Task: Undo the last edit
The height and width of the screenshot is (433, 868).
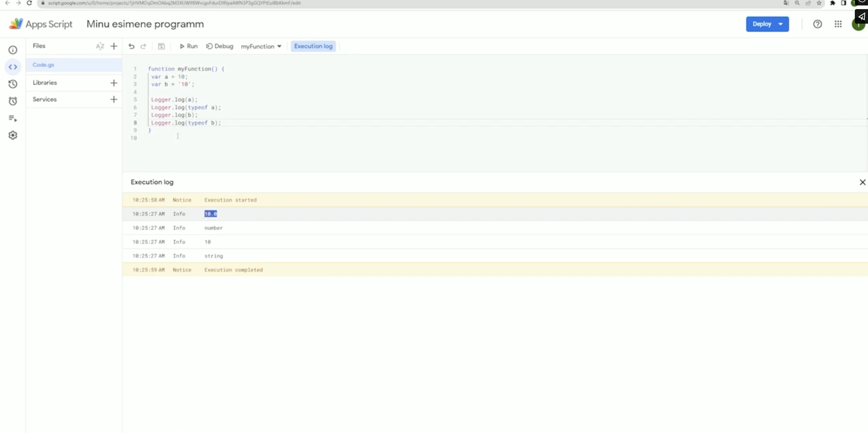Action: pos(131,46)
